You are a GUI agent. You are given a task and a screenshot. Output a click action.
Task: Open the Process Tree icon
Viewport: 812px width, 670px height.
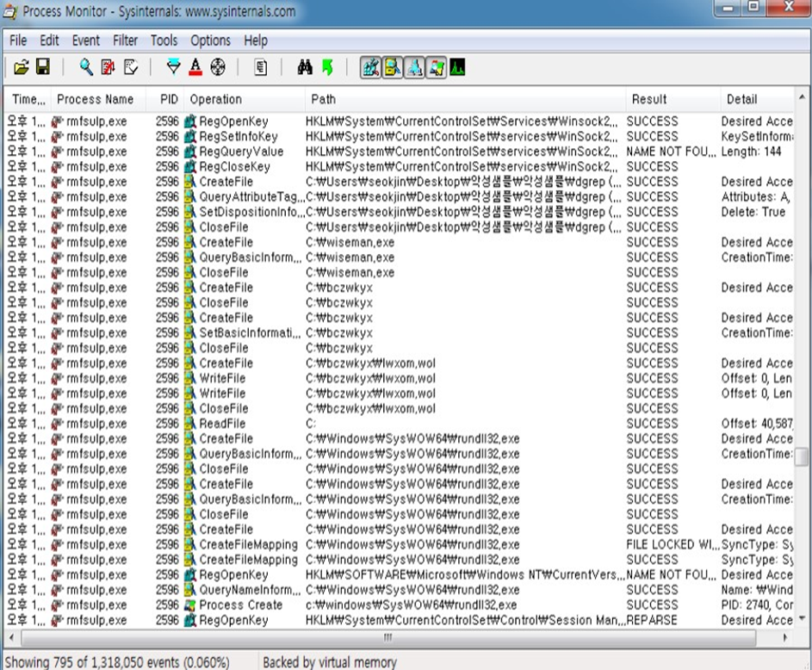[x=261, y=67]
